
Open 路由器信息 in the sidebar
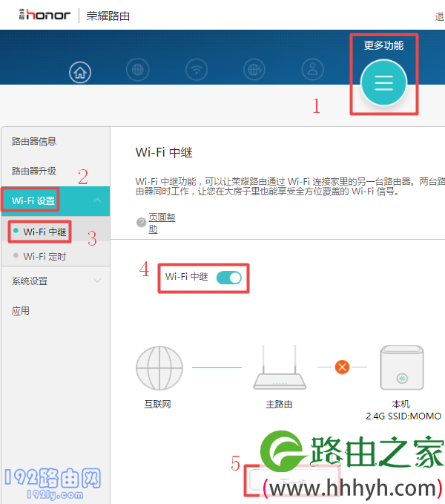(x=34, y=141)
